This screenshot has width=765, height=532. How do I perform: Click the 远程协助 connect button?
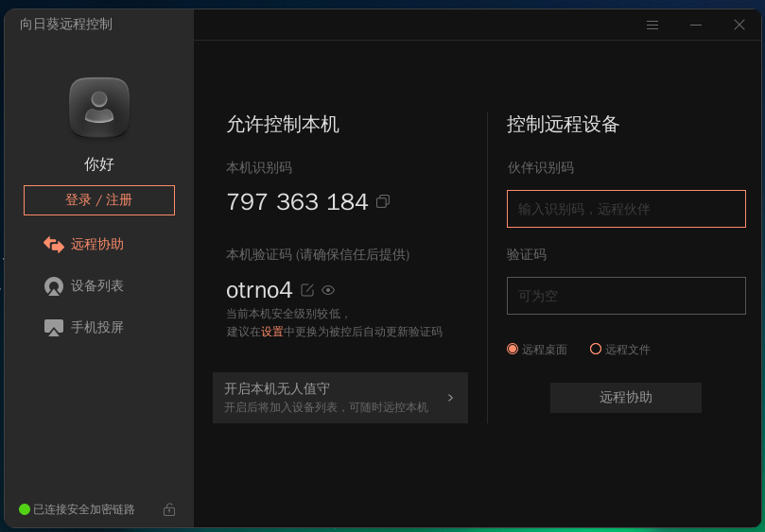[x=626, y=398]
